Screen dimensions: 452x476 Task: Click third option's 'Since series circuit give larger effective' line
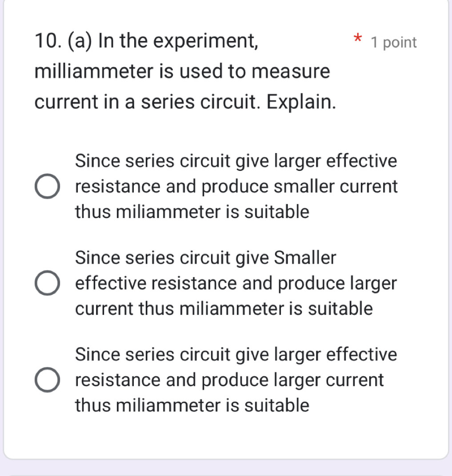pyautogui.click(x=236, y=355)
